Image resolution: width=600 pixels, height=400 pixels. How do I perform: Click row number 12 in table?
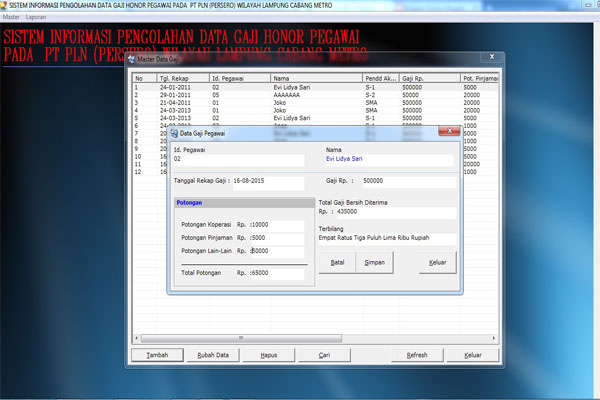[138, 172]
